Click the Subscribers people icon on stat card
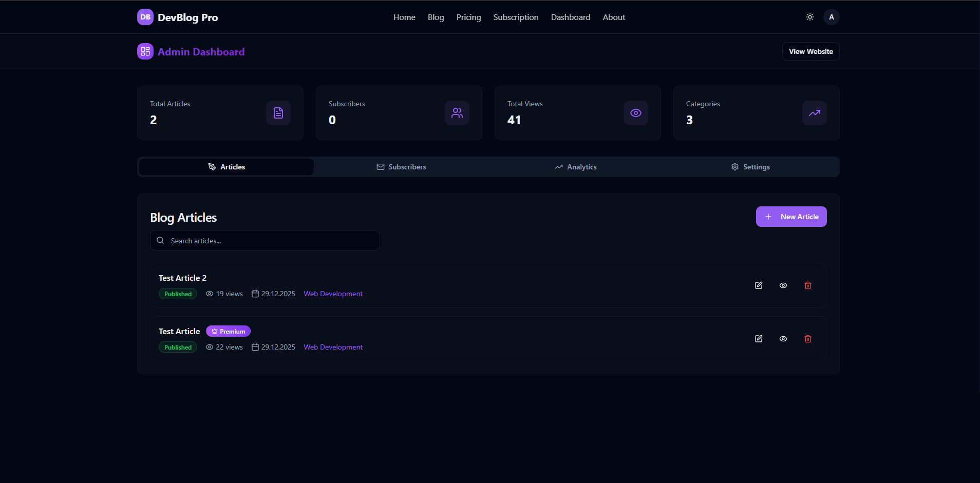The height and width of the screenshot is (483, 980). pos(457,113)
